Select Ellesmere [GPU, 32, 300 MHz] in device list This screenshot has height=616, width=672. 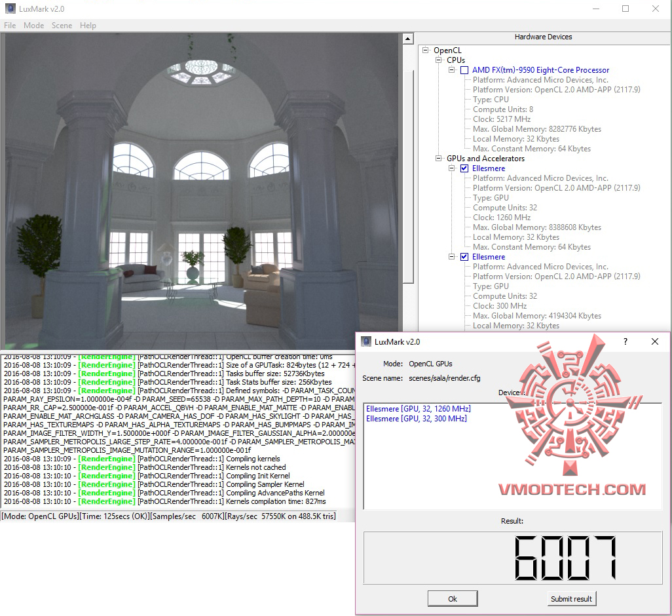[416, 419]
